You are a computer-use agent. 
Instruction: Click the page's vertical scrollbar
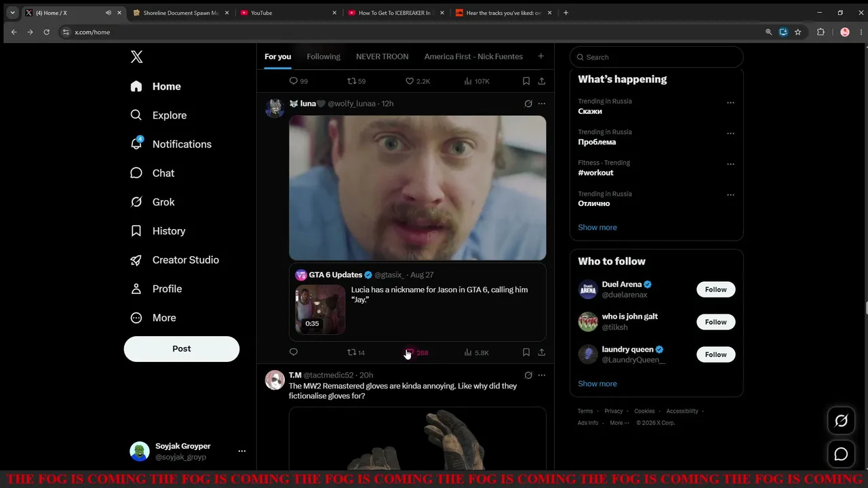pos(865,307)
